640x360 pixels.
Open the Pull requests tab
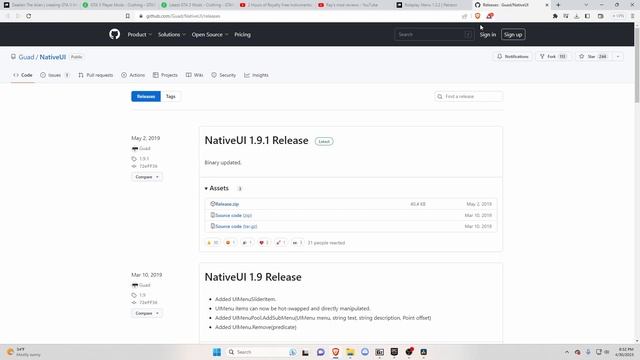pos(96,75)
